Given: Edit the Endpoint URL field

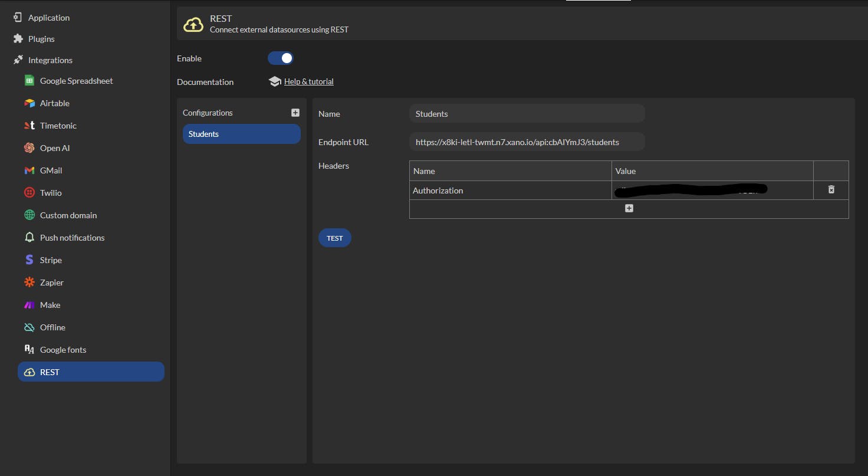Looking at the screenshot, I should point(527,142).
